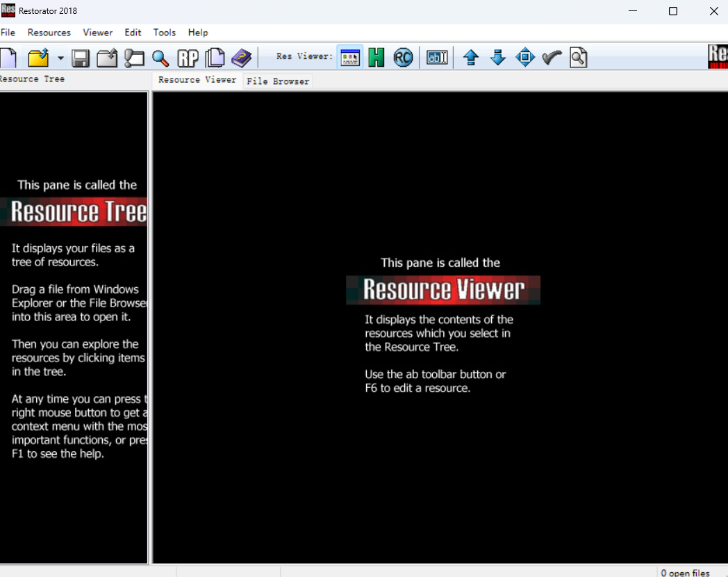Click the 'Res Viewer:' toolbar label

(x=304, y=56)
